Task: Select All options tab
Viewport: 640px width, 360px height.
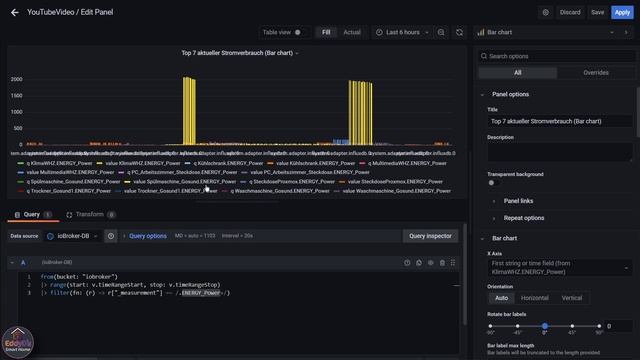Action: (x=518, y=73)
